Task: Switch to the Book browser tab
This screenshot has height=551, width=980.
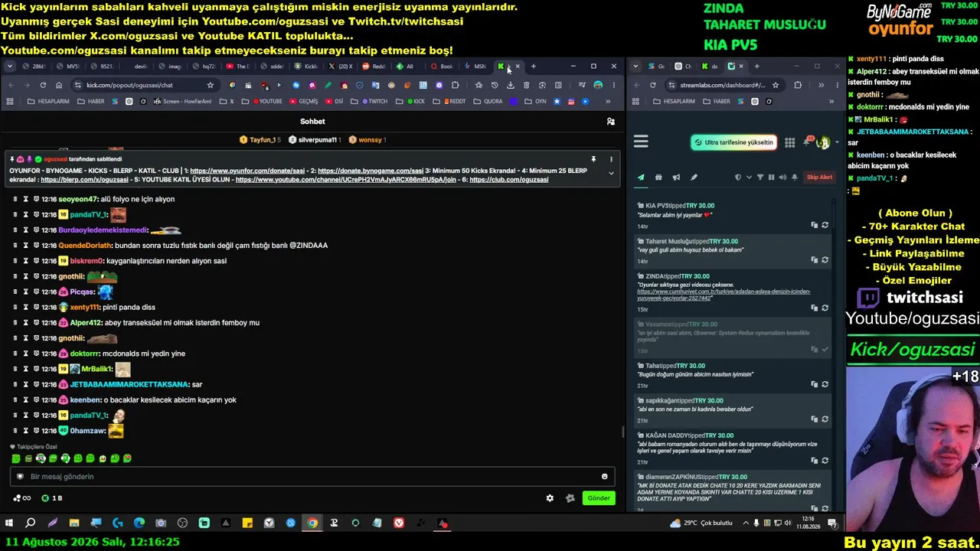Action: pyautogui.click(x=442, y=67)
